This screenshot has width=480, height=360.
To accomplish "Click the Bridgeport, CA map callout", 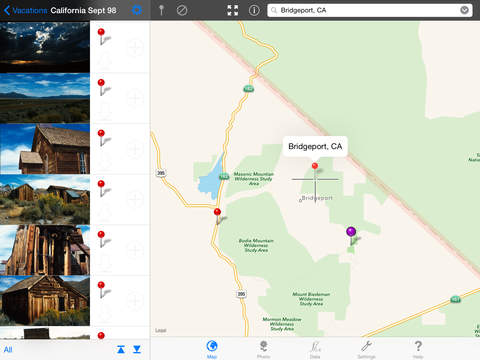I will [315, 146].
